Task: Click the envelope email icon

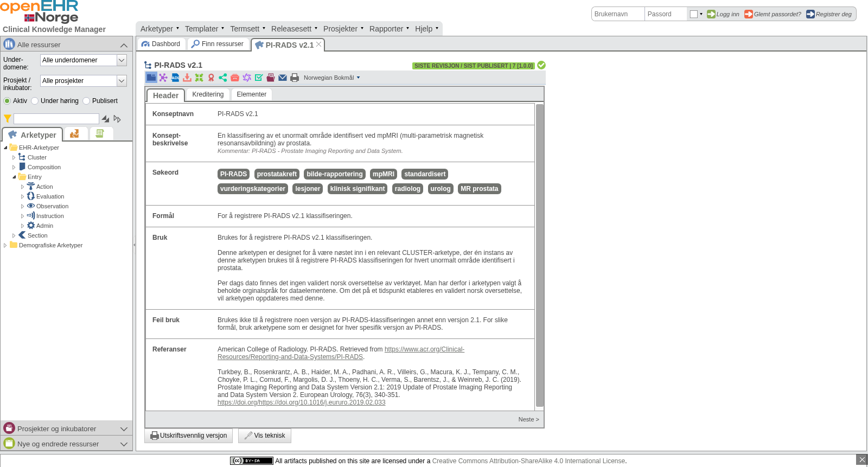Action: click(x=283, y=78)
